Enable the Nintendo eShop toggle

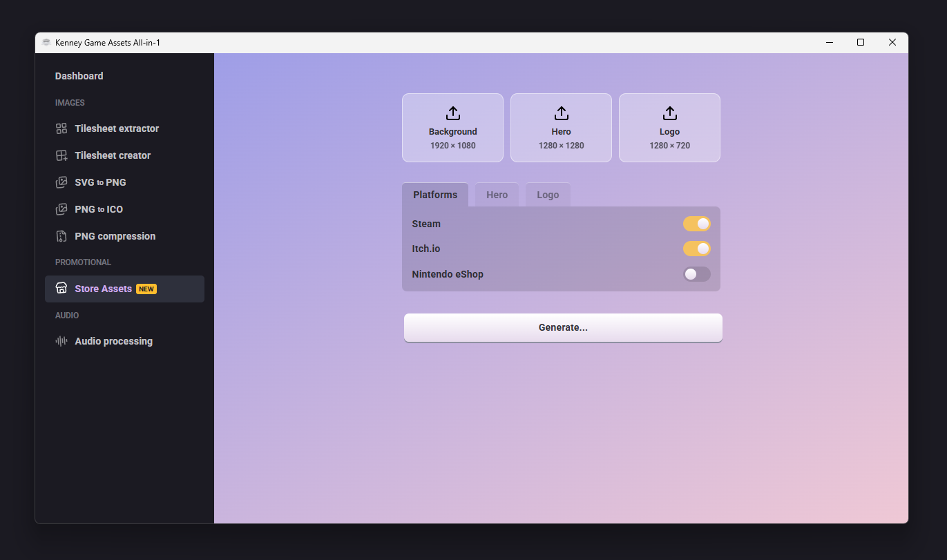(x=696, y=274)
